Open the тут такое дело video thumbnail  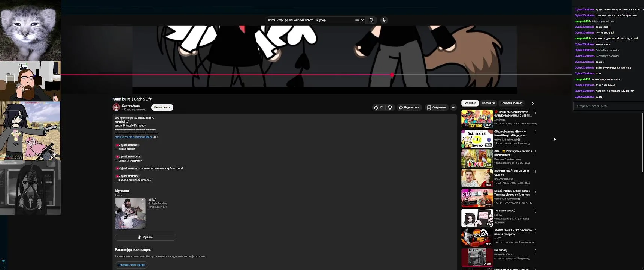tap(477, 218)
